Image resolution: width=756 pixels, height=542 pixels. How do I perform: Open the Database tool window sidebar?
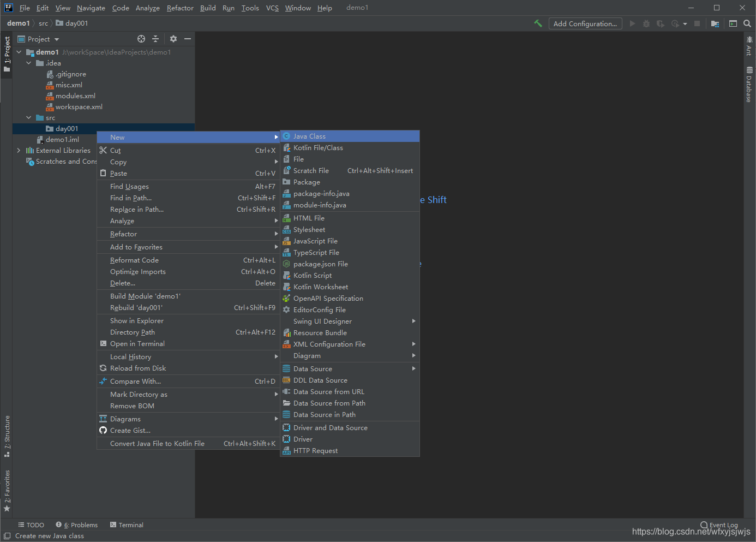749,84
